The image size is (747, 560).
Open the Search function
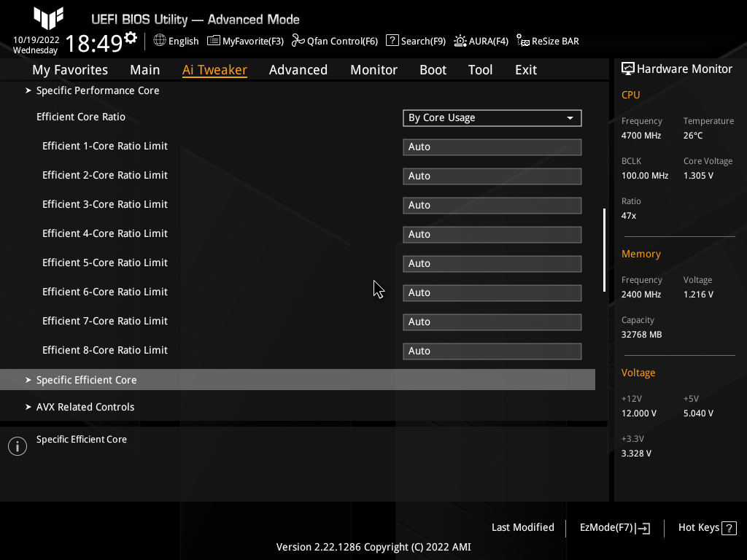pyautogui.click(x=415, y=41)
